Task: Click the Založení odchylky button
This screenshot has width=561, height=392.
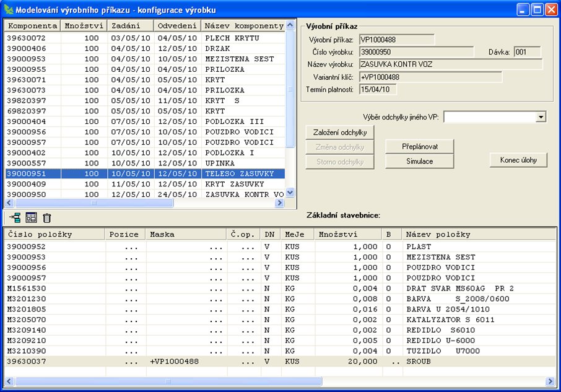Action: click(339, 133)
